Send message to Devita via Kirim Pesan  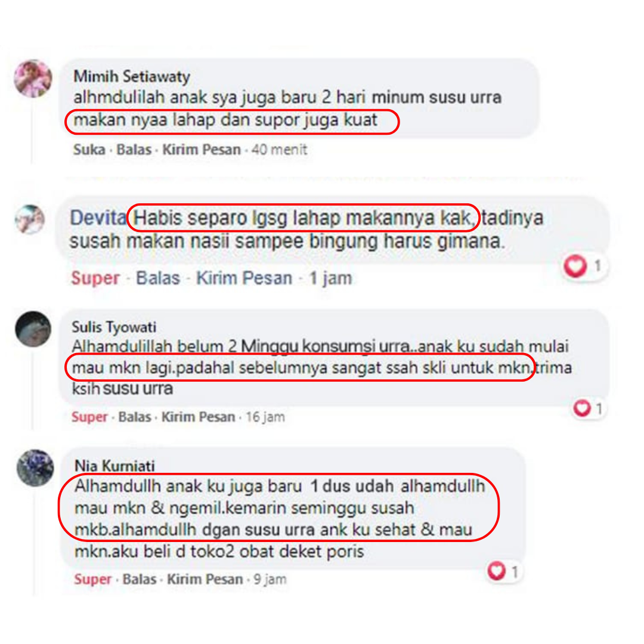tap(244, 278)
